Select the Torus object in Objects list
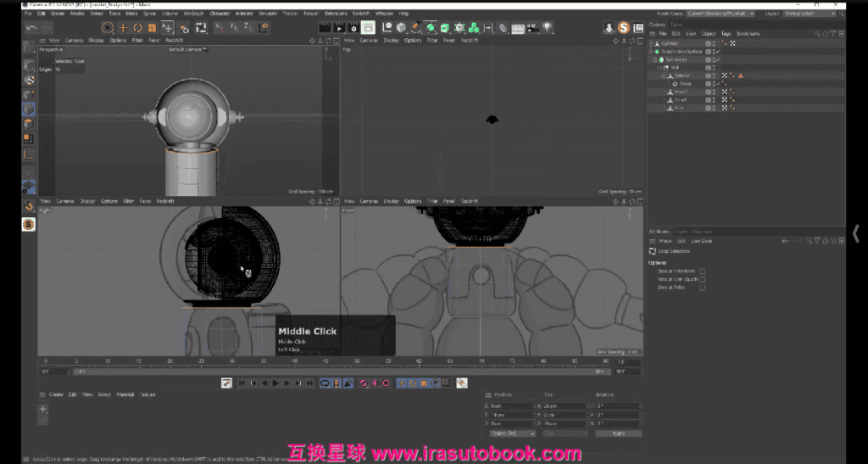868x464 pixels. 685,84
